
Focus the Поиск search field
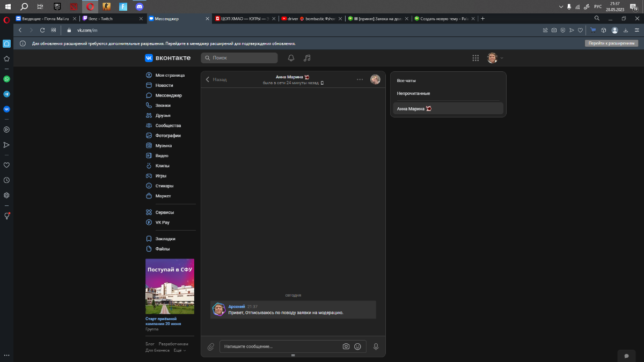point(239,58)
